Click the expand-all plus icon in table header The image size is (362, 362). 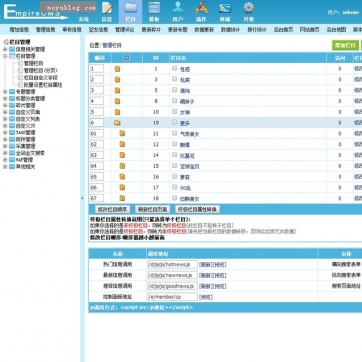click(127, 58)
